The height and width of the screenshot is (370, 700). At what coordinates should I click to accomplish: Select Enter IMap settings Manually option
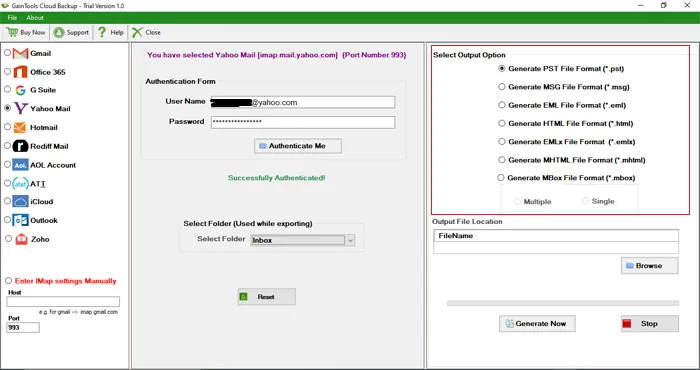tap(8, 281)
